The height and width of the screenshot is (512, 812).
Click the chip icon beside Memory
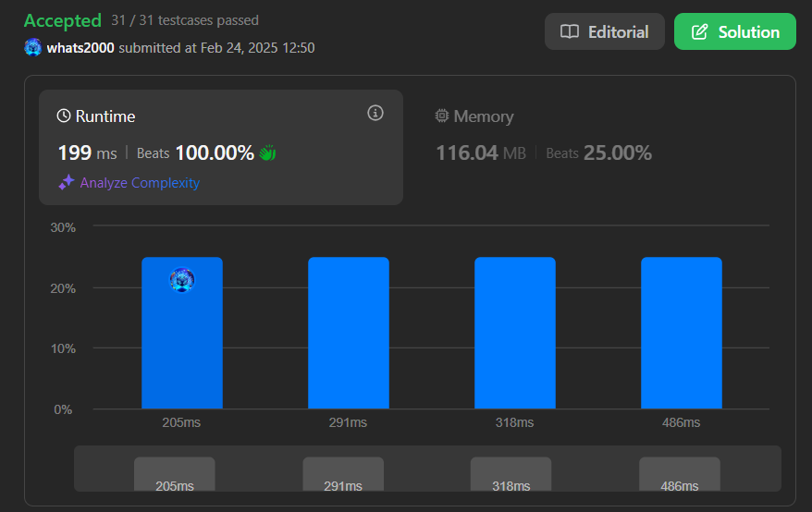coord(442,116)
